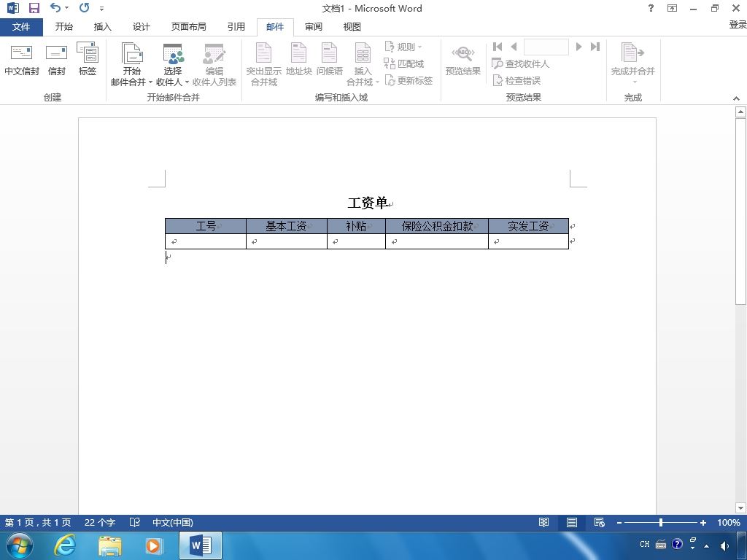Switch to Page Layout (页面布局) tab
This screenshot has height=560, width=747.
[x=189, y=27]
